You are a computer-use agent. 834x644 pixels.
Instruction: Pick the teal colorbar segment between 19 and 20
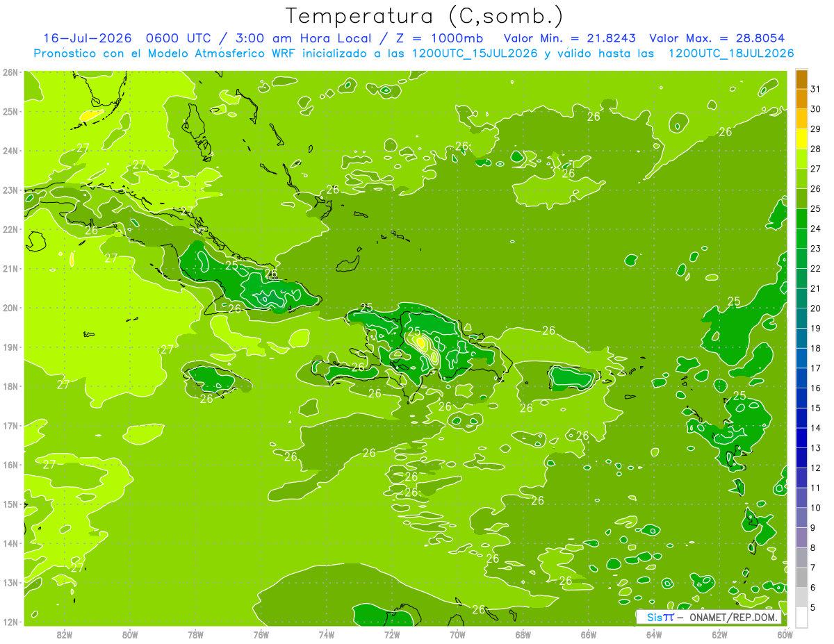click(x=801, y=319)
